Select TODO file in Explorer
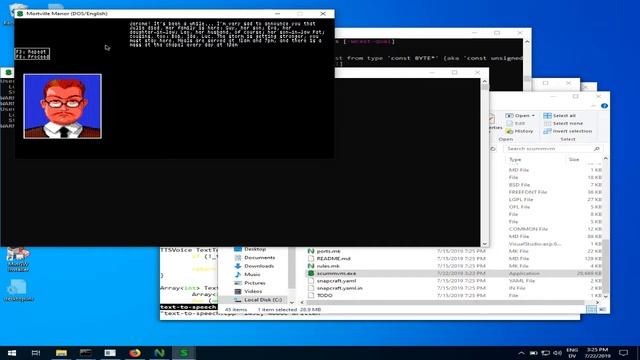 coord(324,296)
